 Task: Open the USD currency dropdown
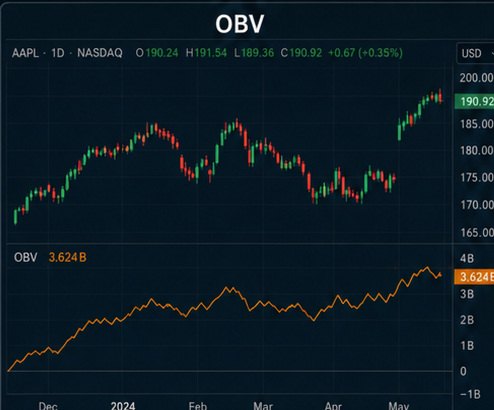click(x=475, y=53)
